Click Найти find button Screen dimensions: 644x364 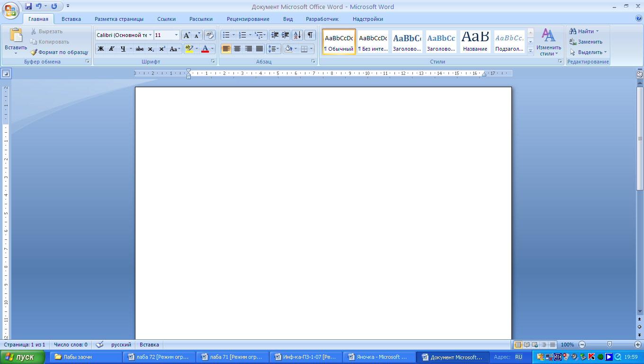(x=585, y=31)
